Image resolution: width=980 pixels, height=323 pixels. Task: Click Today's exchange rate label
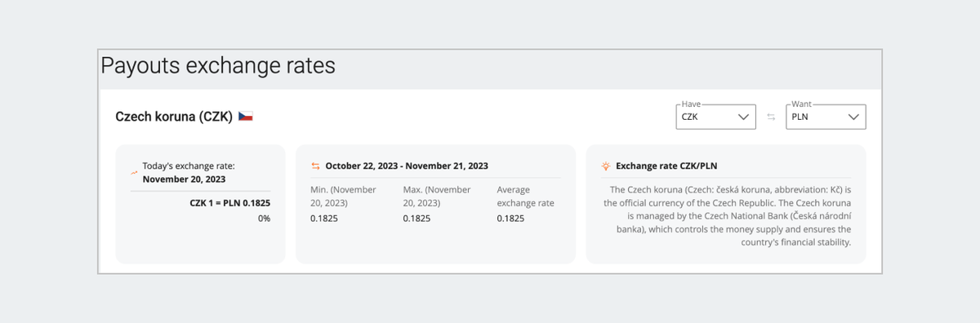click(189, 172)
